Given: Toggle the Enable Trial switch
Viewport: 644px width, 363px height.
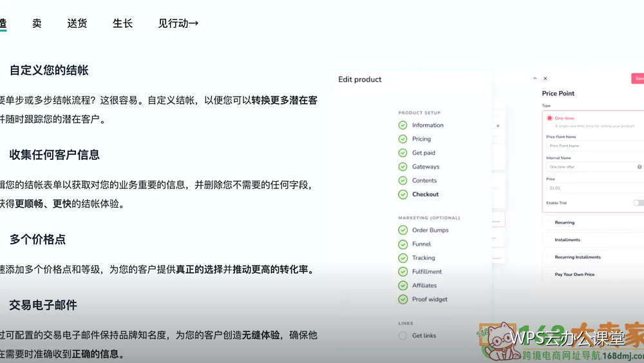Looking at the screenshot, I should pos(639,202).
